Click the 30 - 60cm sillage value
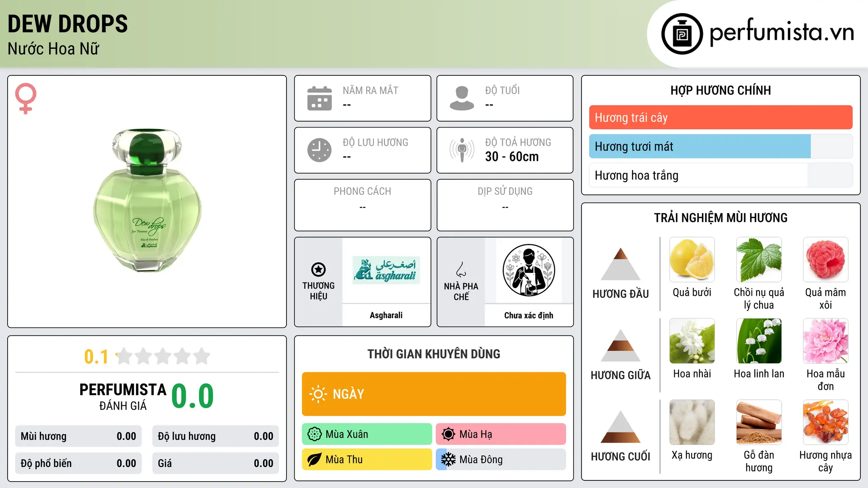Screen dimensions: 868x488 point(512,157)
